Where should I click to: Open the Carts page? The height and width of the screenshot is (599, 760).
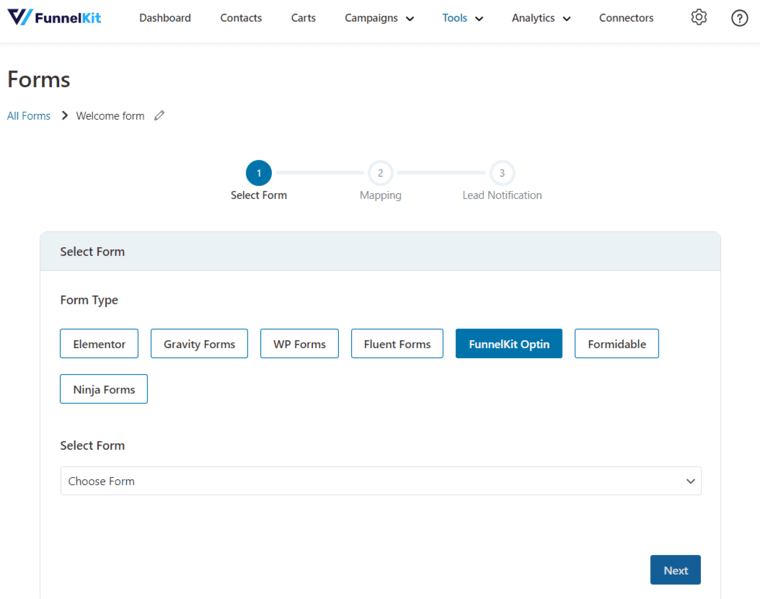pos(303,18)
